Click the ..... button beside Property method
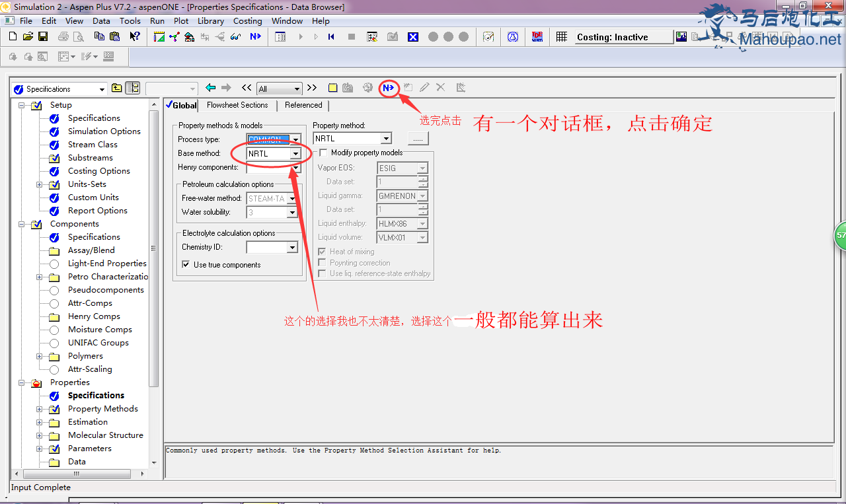The image size is (846, 504). pos(418,139)
